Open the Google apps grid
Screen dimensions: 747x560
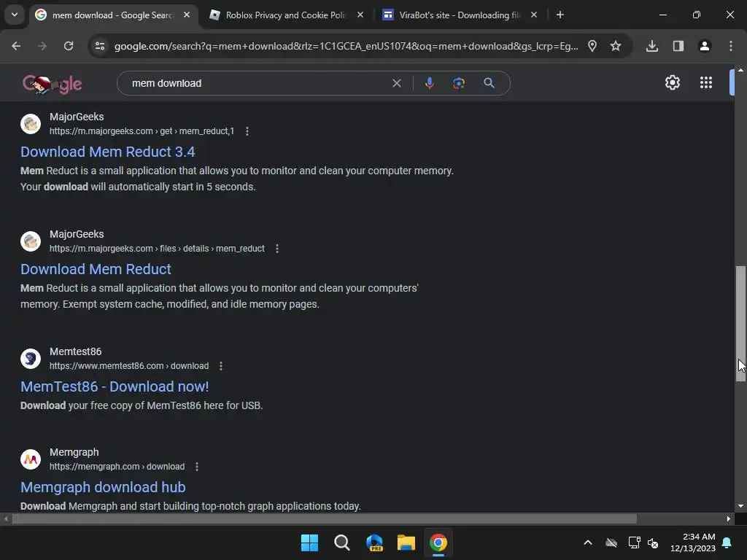[706, 83]
